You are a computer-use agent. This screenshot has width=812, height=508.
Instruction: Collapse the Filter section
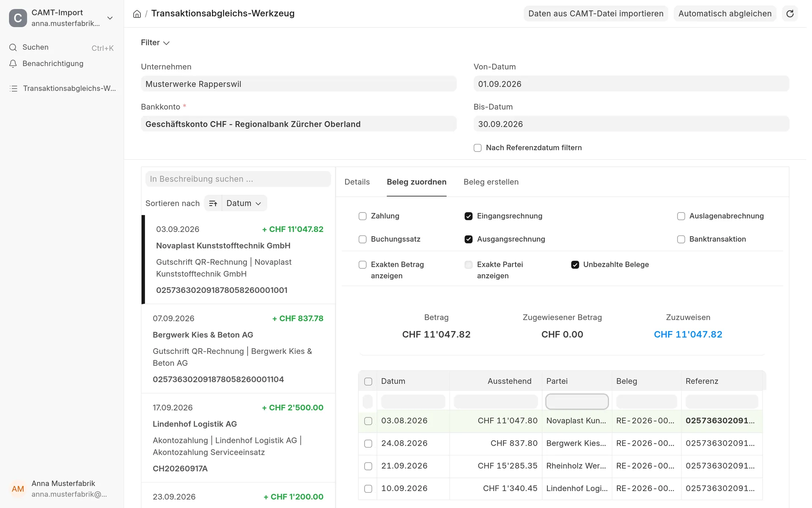155,43
